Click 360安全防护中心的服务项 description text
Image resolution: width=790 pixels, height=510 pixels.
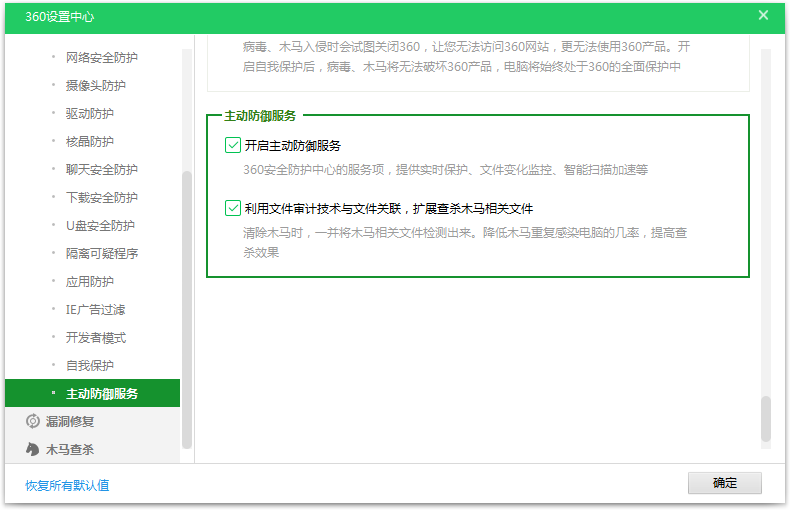point(445,170)
